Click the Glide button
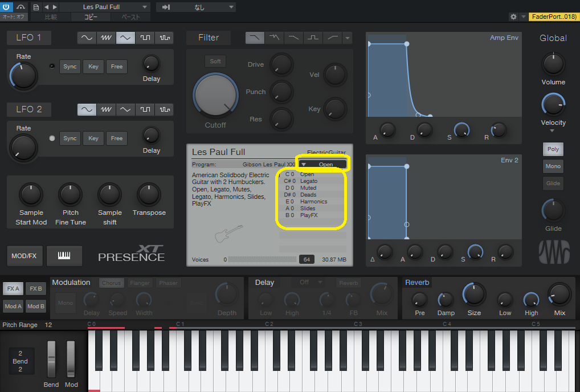The height and width of the screenshot is (392, 580). (x=553, y=183)
